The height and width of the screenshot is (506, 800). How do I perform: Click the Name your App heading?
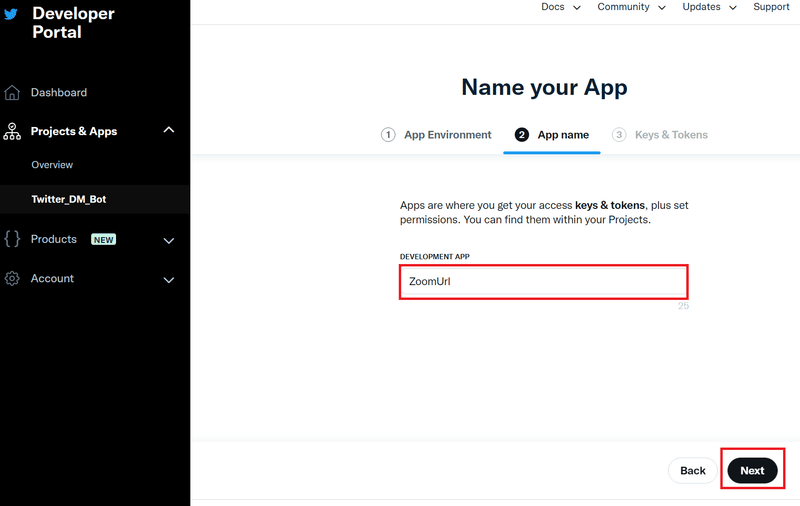tap(544, 88)
